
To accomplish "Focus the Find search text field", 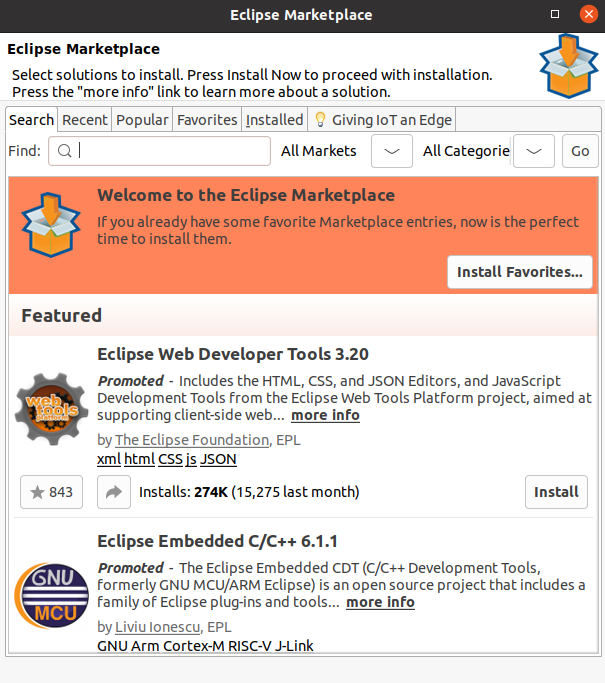I will (x=170, y=151).
